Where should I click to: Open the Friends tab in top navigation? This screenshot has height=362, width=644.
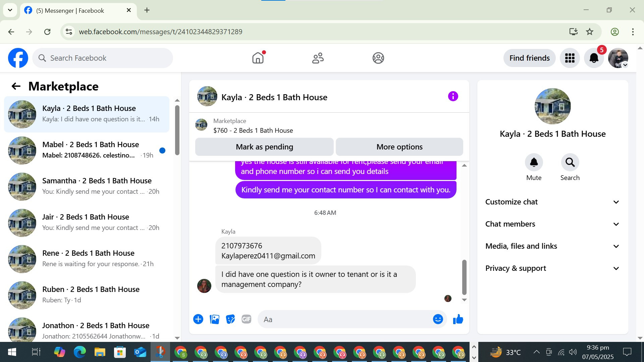point(318,58)
